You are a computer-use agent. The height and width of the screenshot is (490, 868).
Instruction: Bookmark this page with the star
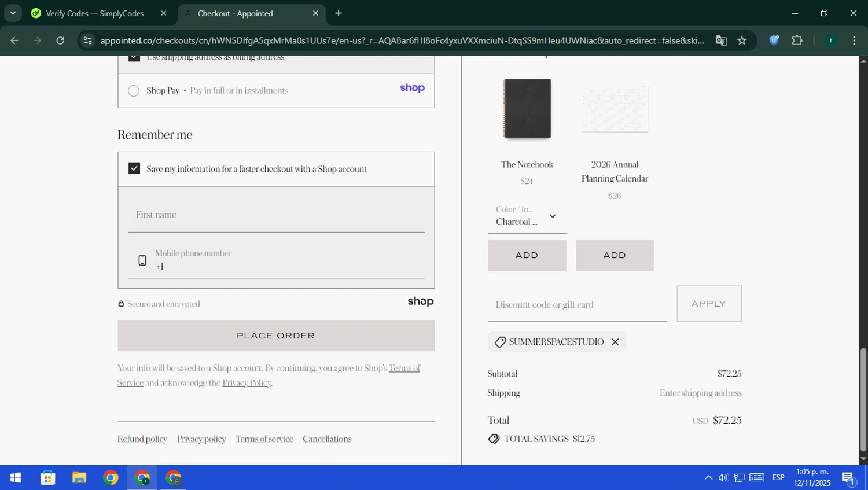(742, 40)
